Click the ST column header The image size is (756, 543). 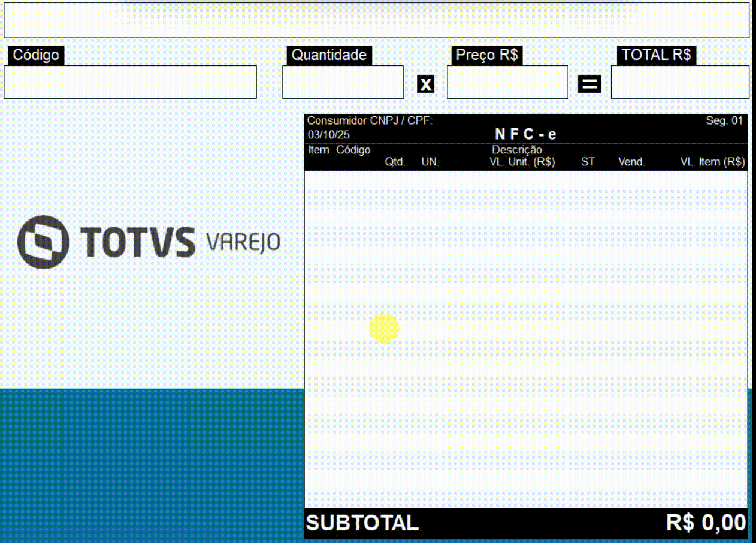click(x=588, y=162)
